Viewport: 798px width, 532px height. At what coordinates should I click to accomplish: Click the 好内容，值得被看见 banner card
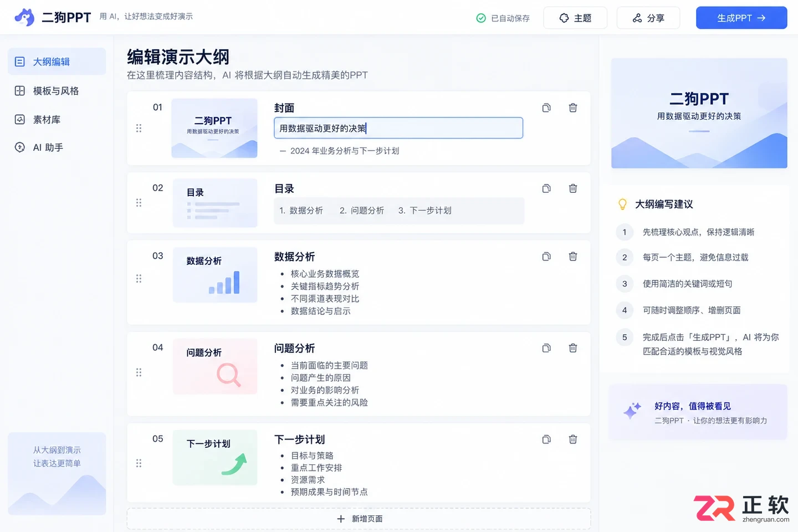click(698, 412)
